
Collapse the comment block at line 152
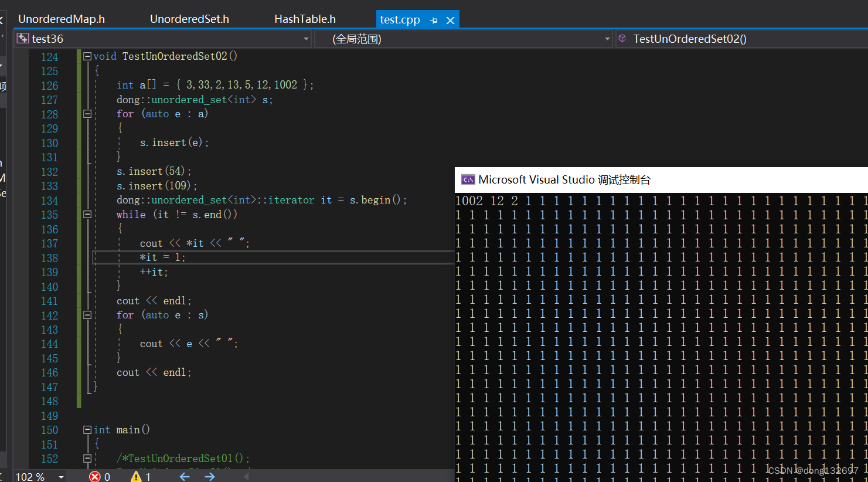(87, 459)
